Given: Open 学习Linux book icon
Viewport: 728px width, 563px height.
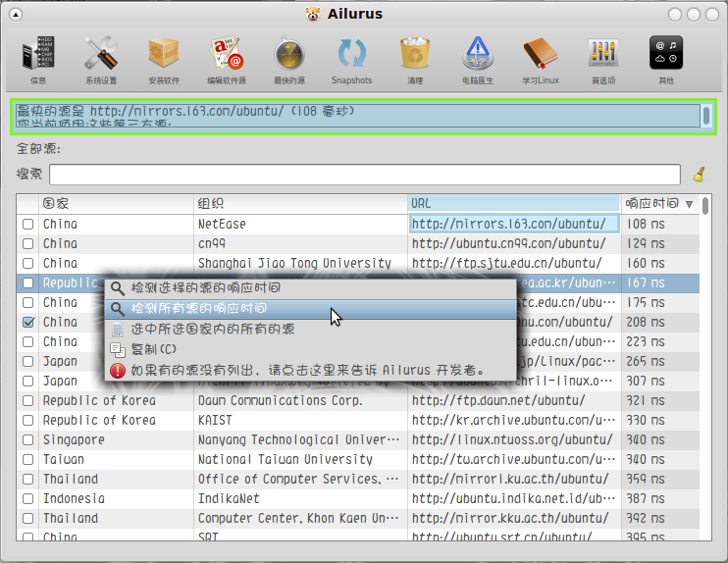Looking at the screenshot, I should (541, 53).
